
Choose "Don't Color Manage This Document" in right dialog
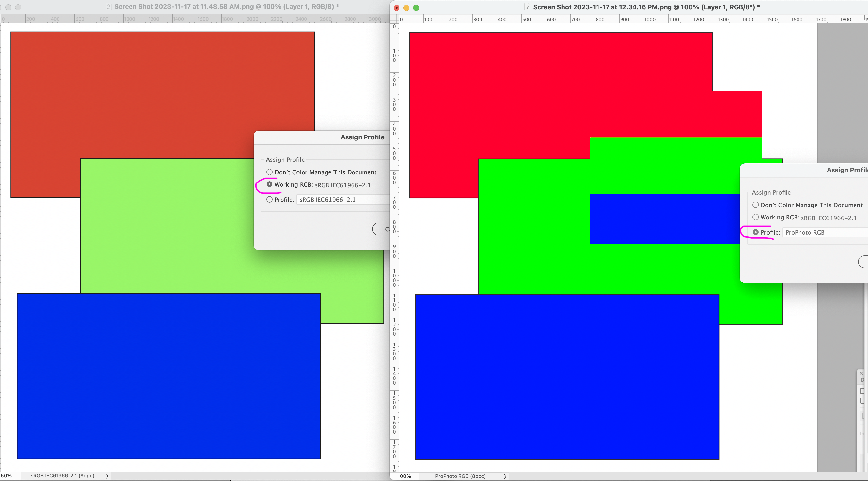756,205
